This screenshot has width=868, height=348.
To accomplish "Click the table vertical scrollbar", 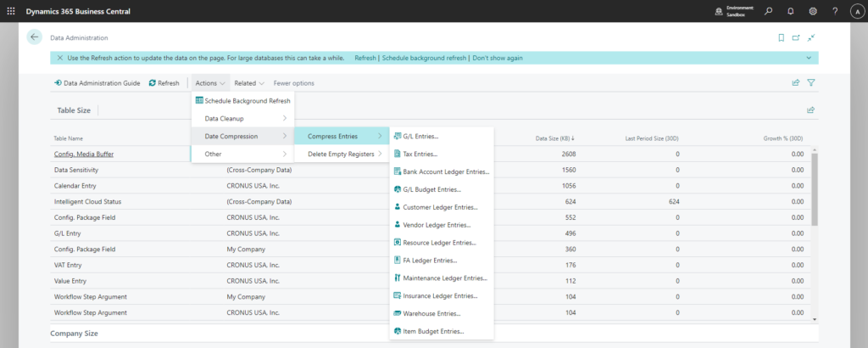I will (x=815, y=188).
